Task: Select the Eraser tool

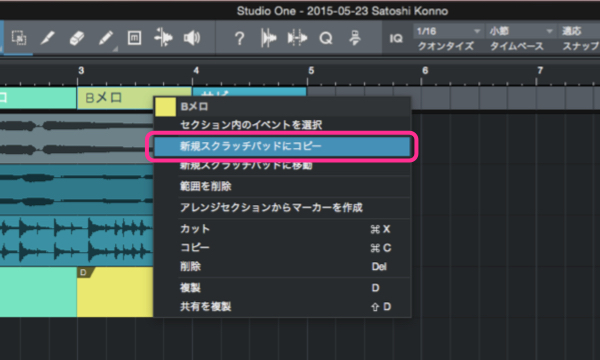Action: click(77, 37)
